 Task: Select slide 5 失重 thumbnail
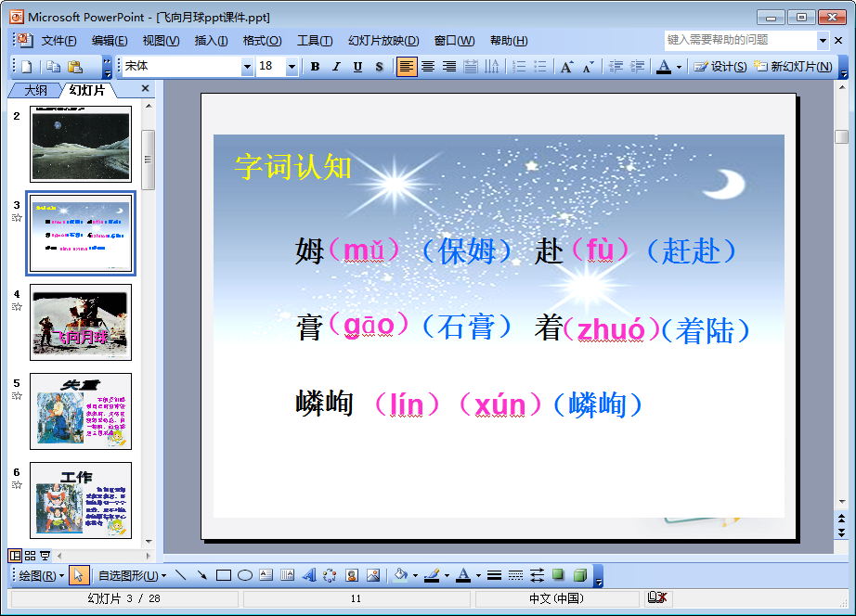[x=81, y=411]
